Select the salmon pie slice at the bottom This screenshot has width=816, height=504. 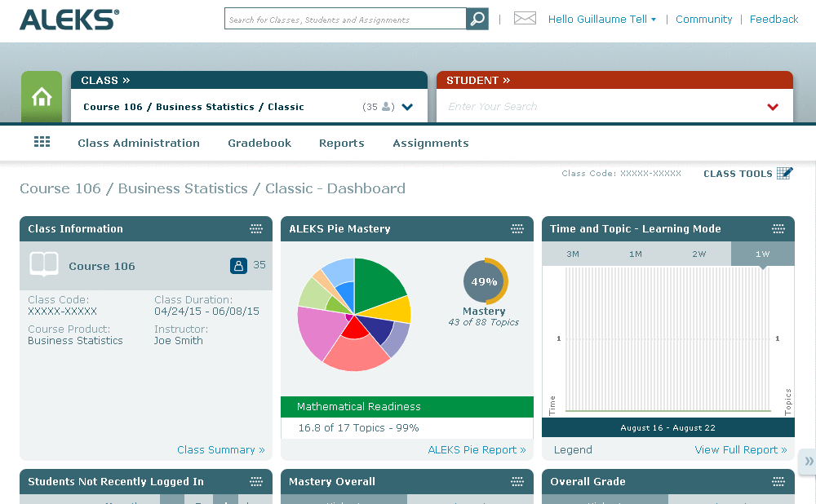(357, 354)
